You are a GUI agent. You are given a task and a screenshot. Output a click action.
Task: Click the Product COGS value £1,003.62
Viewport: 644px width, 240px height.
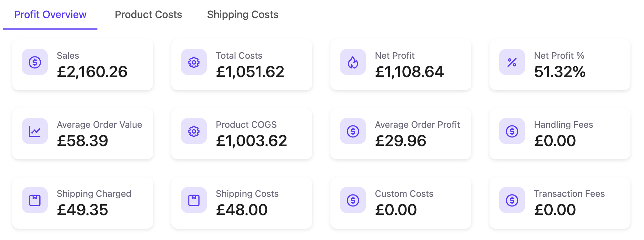tap(251, 141)
